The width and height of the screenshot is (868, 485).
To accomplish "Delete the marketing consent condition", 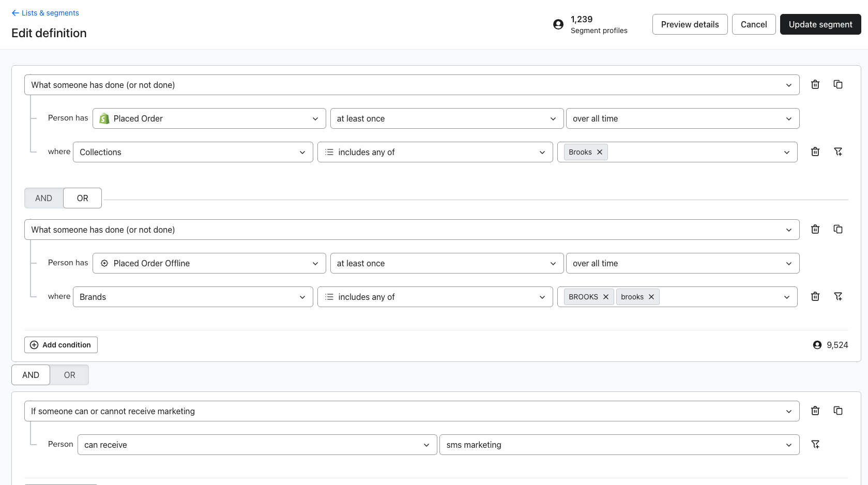I will (815, 411).
